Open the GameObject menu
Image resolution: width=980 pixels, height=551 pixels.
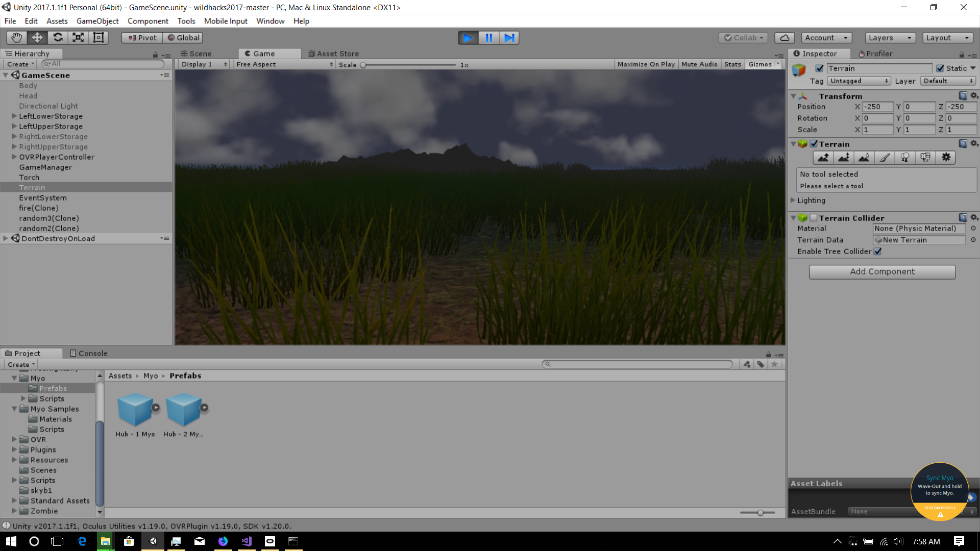click(97, 21)
